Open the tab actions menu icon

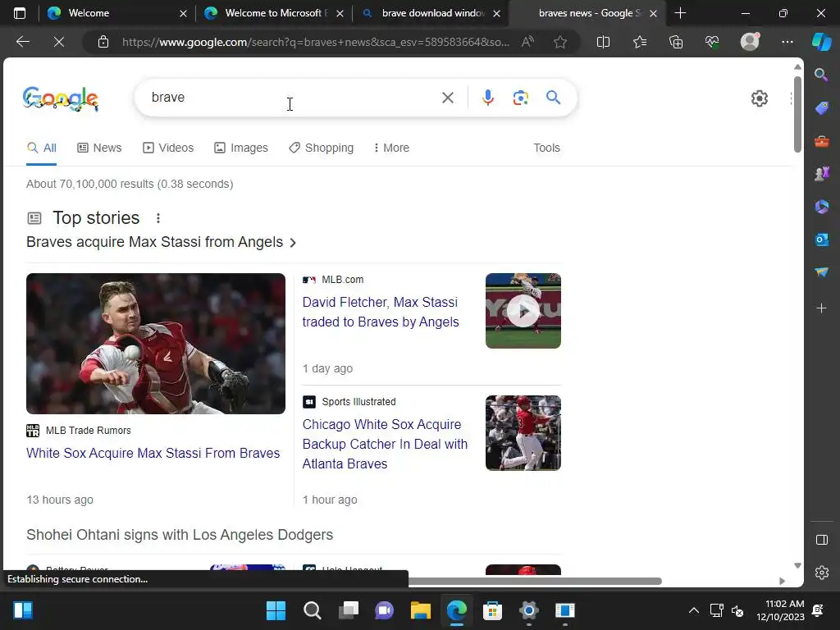(20, 13)
